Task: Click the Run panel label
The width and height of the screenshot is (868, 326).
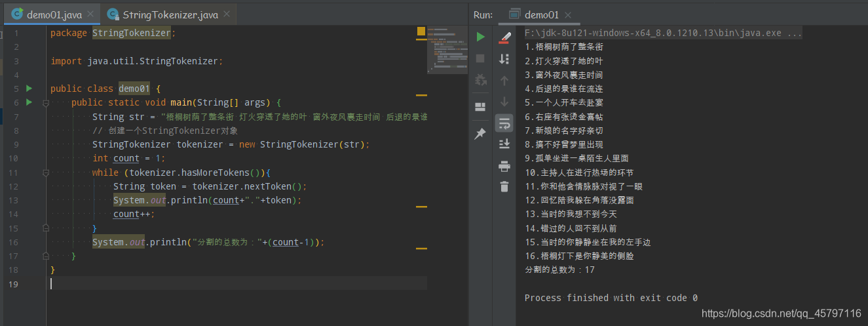Action: [483, 14]
